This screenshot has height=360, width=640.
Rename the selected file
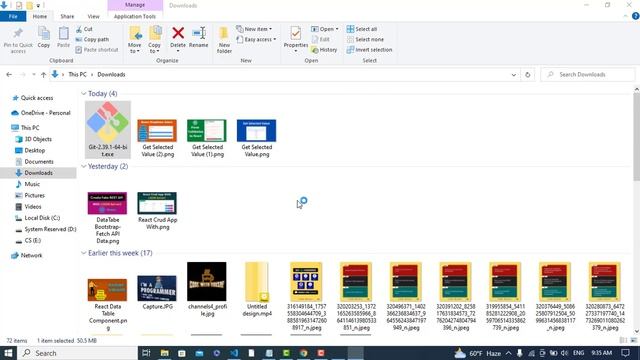[x=199, y=37]
